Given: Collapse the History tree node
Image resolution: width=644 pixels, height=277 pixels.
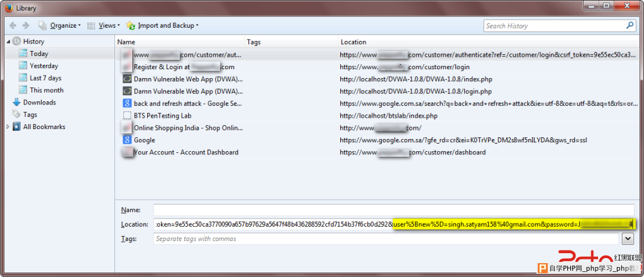Looking at the screenshot, I should click(8, 42).
